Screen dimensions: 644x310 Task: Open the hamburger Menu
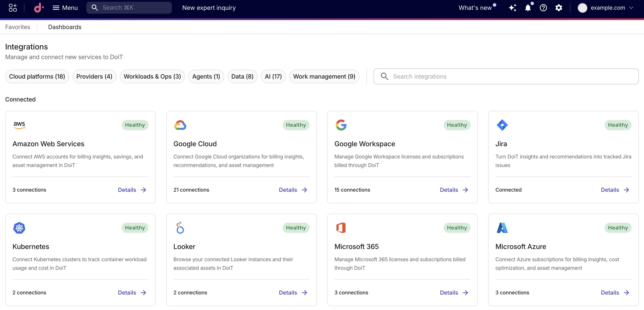click(65, 8)
